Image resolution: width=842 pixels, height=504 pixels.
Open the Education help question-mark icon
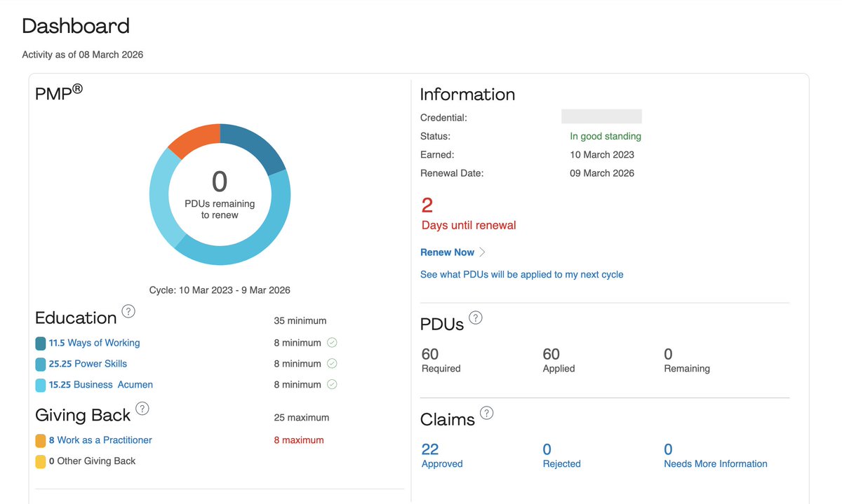coord(128,311)
